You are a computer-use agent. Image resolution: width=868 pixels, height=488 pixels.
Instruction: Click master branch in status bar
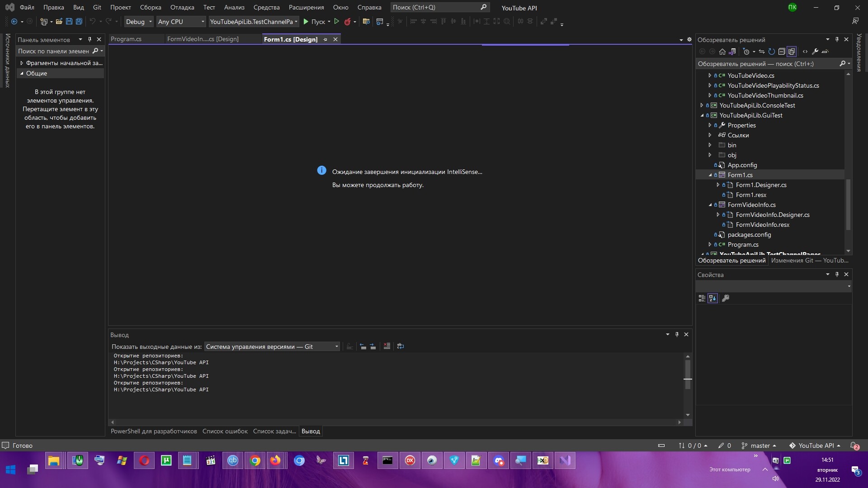759,446
